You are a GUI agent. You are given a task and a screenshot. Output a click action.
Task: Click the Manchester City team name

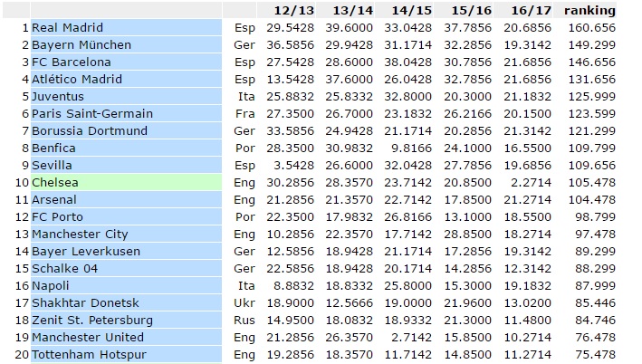80,235
